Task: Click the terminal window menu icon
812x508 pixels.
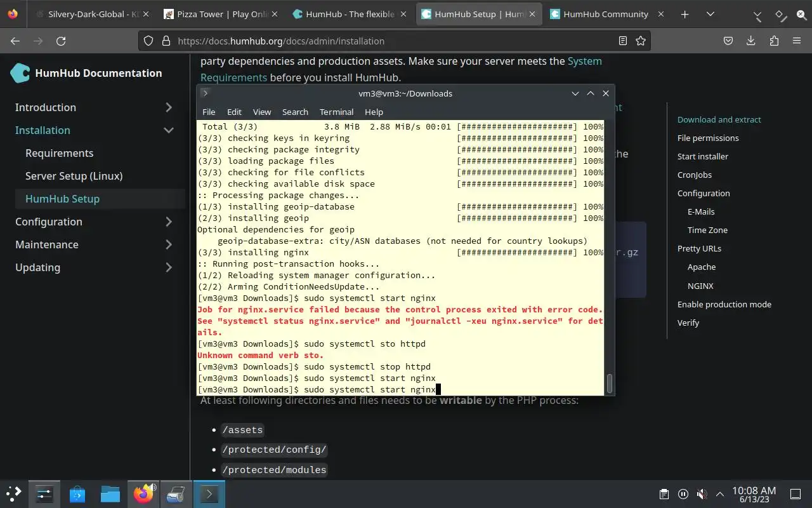Action: click(206, 93)
